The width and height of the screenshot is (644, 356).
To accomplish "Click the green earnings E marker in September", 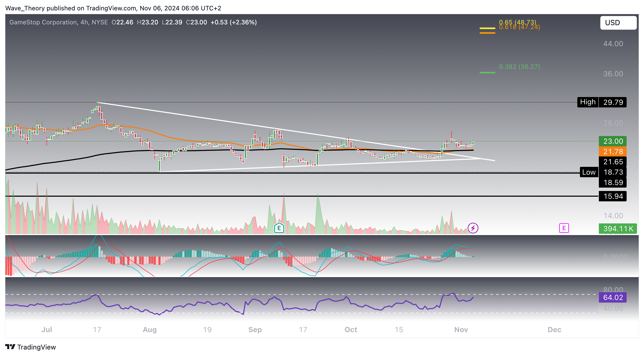I will [x=279, y=228].
